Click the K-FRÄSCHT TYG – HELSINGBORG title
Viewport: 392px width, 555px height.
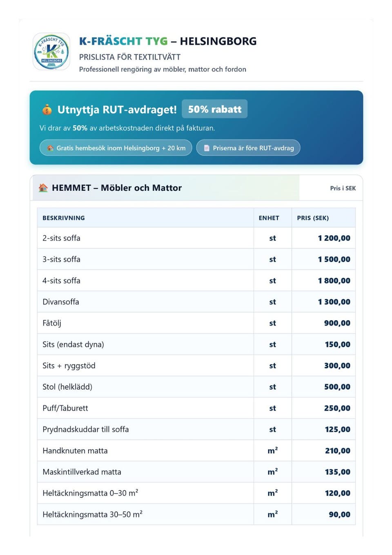(167, 41)
